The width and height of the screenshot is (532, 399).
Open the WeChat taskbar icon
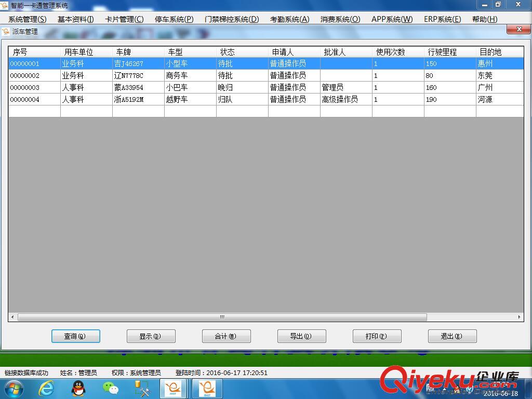(x=111, y=389)
